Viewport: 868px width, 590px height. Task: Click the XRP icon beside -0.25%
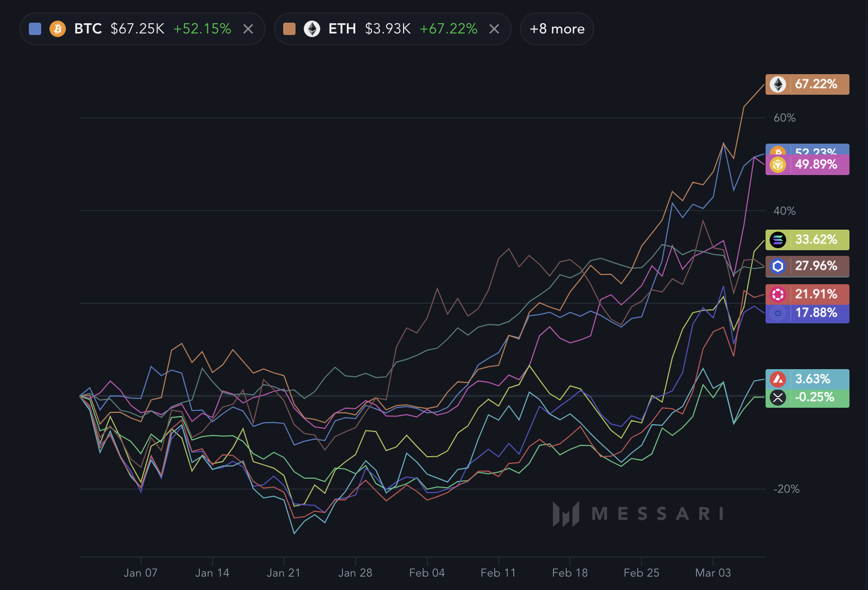[778, 397]
